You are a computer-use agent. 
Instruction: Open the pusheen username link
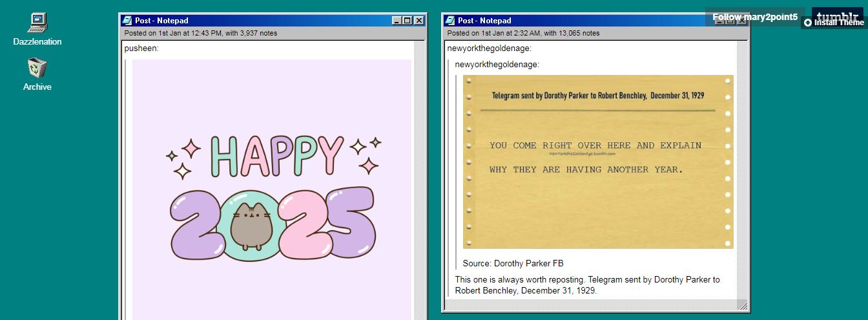pos(141,48)
